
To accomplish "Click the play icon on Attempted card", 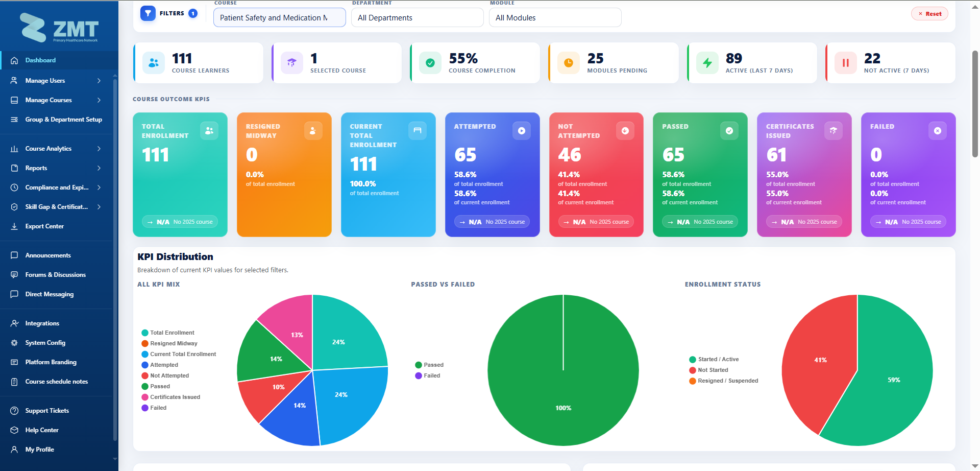I will 521,131.
